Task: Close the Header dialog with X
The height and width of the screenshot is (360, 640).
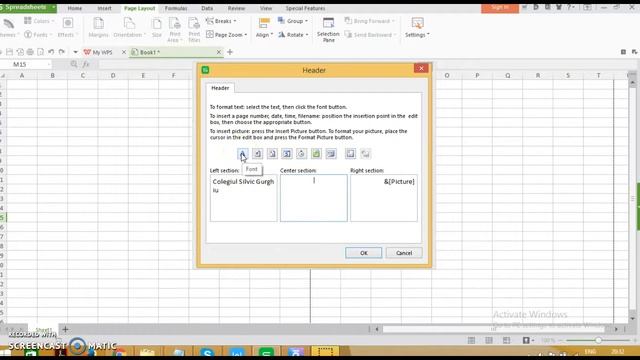Action: [x=421, y=68]
